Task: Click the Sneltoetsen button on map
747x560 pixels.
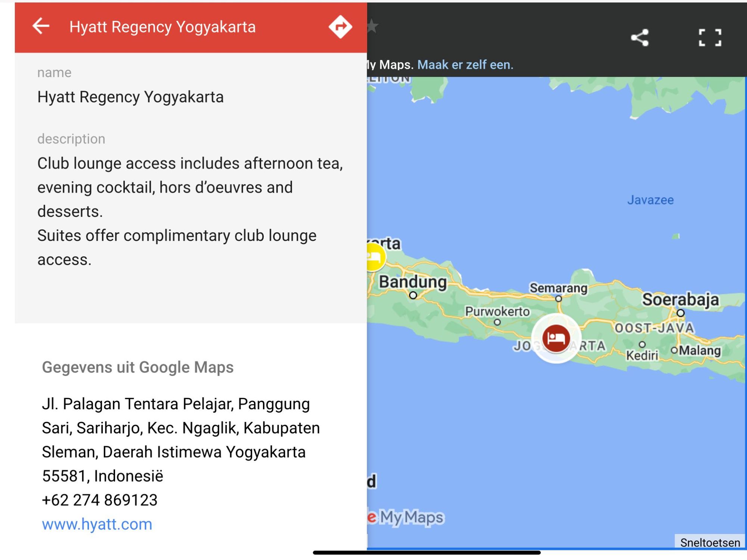Action: [x=710, y=542]
